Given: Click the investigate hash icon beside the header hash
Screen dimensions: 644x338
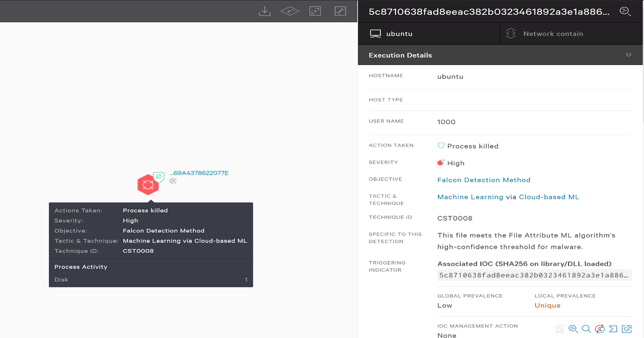Looking at the screenshot, I should pos(625,11).
